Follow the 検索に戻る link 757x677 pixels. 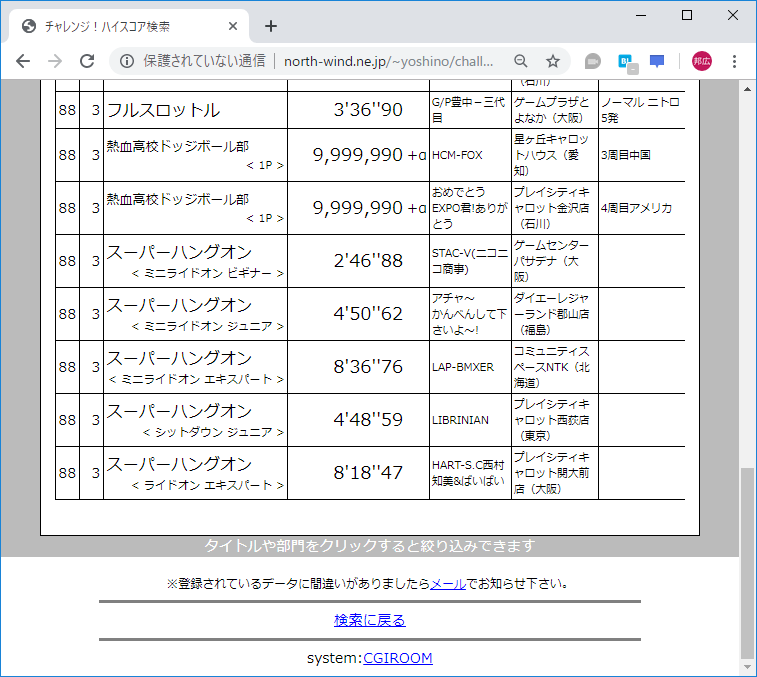370,620
